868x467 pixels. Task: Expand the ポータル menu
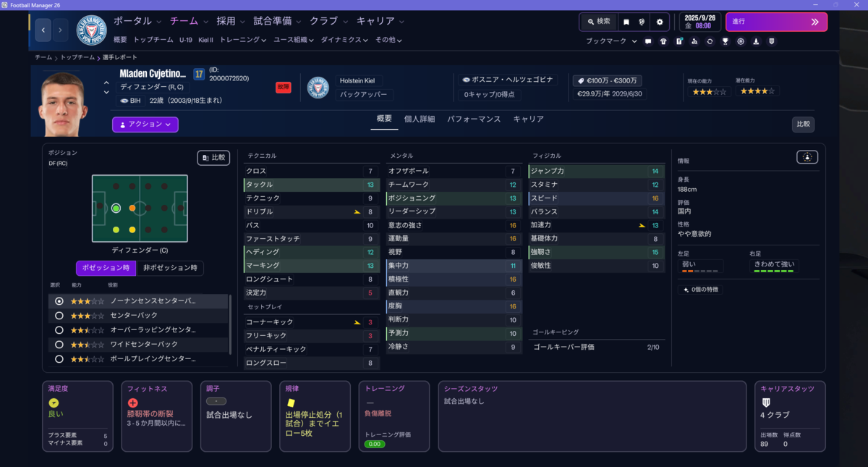tap(137, 21)
